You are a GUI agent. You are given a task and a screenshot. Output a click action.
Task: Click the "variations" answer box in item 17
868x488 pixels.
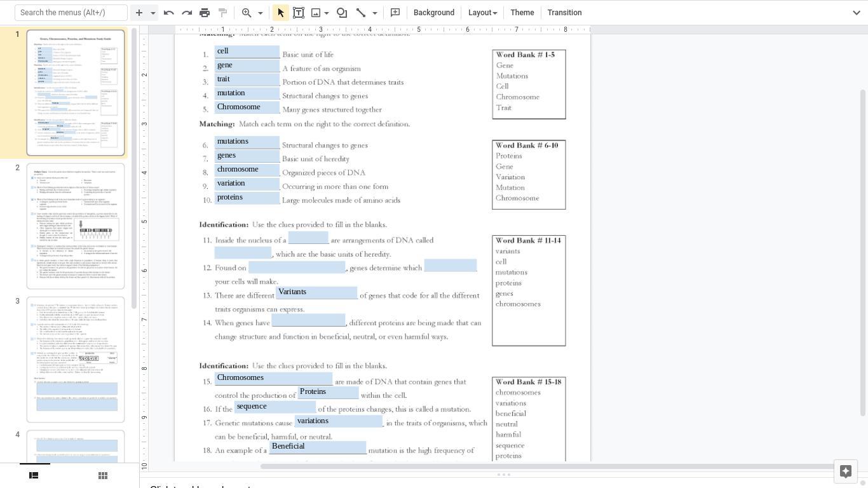(339, 422)
